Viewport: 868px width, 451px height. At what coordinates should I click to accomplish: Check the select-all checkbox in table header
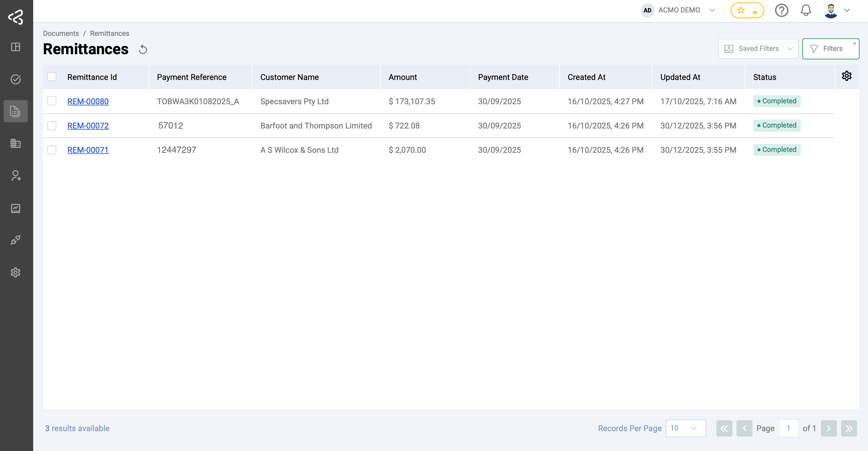coord(52,77)
